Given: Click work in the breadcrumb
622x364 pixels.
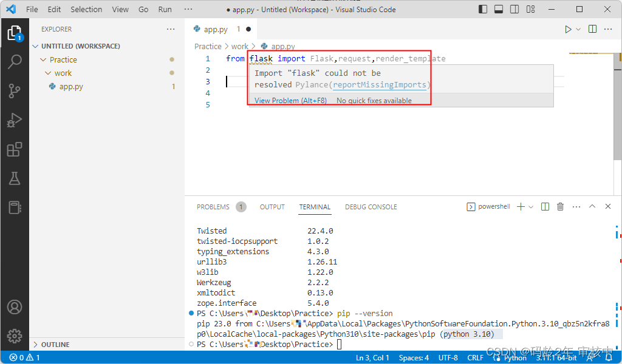Looking at the screenshot, I should (x=239, y=46).
